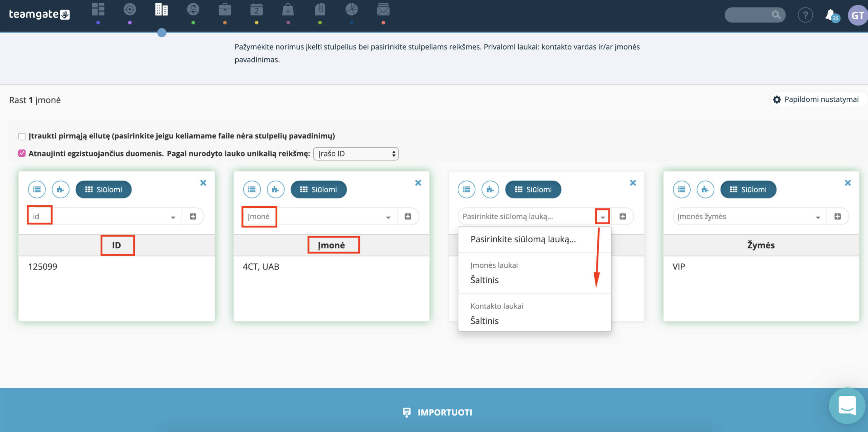Image resolution: width=868 pixels, height=432 pixels.
Task: Open the mail envelope icon in navigation
Action: [383, 10]
